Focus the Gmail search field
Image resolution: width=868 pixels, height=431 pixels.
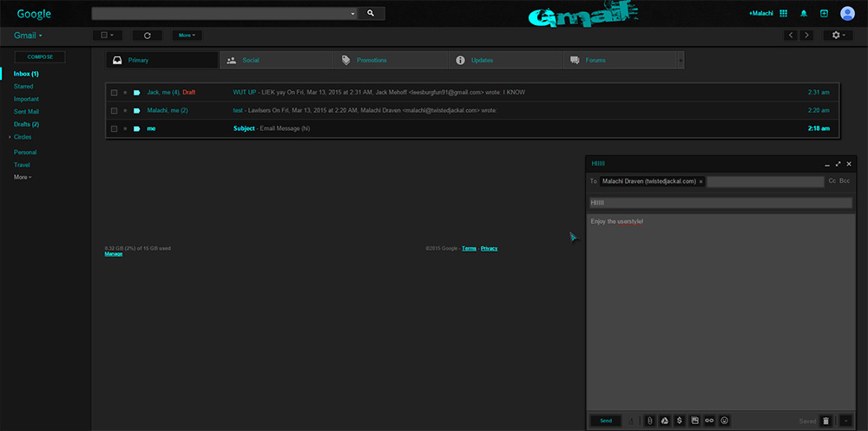[x=221, y=13]
